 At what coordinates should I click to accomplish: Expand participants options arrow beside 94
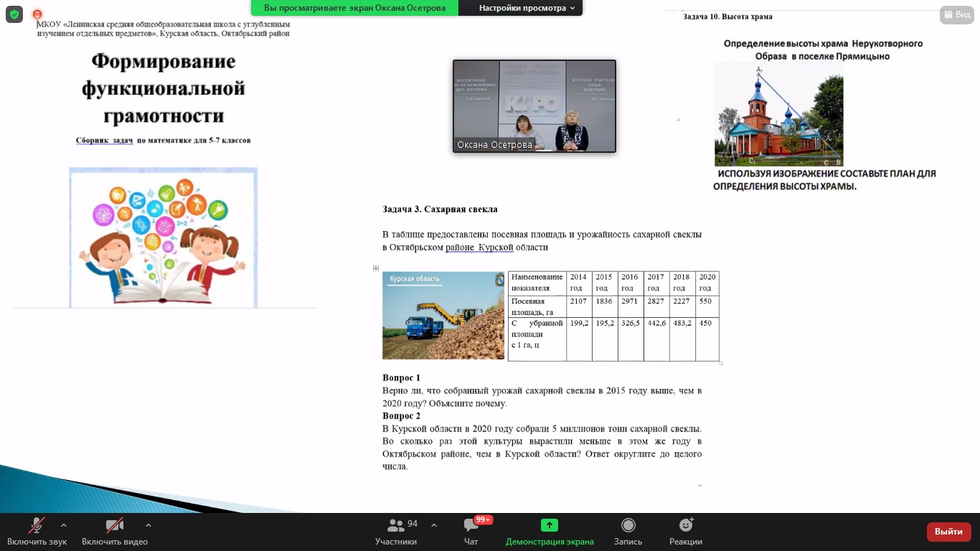point(434,525)
